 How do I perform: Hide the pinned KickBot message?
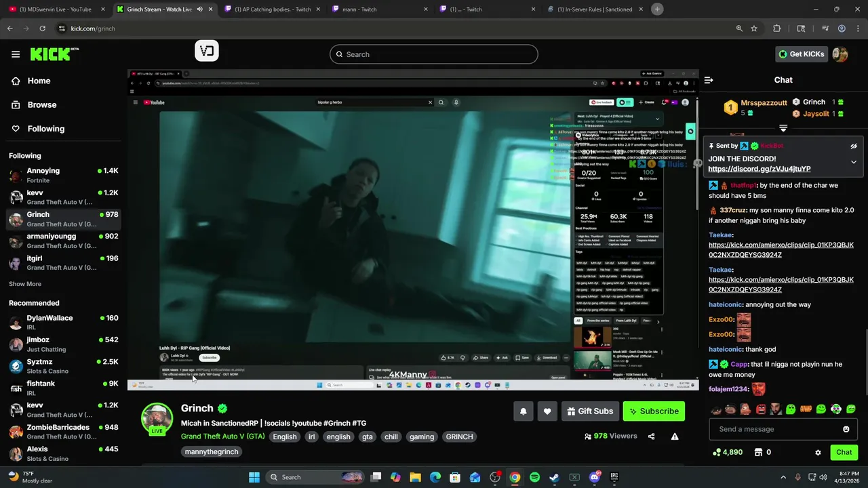[x=854, y=146]
